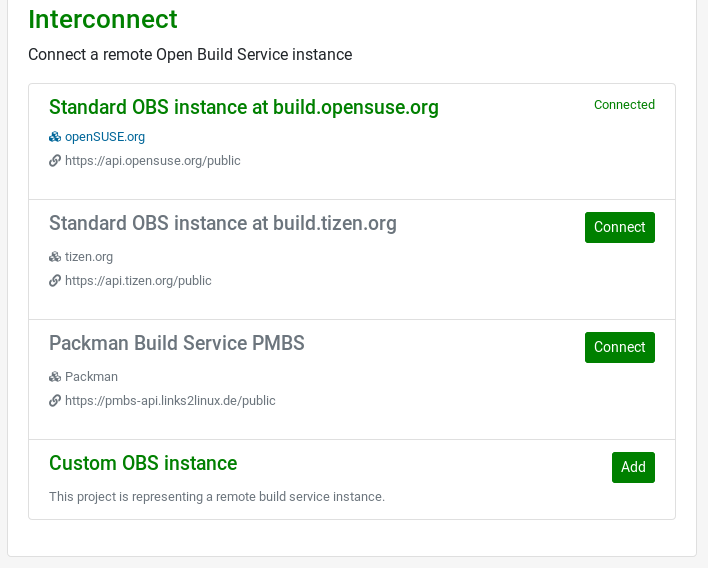The image size is (708, 568).
Task: Click the Packman Build Service PMBS heading
Action: (176, 343)
